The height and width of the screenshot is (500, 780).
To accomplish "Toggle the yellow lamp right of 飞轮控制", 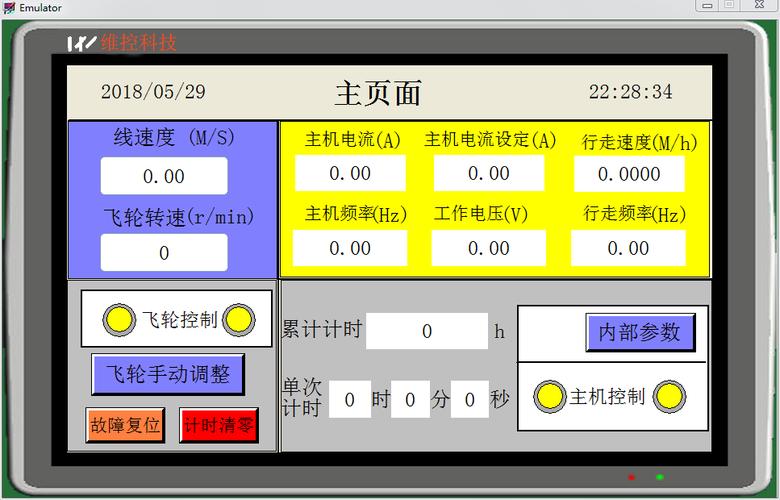I will 239,320.
